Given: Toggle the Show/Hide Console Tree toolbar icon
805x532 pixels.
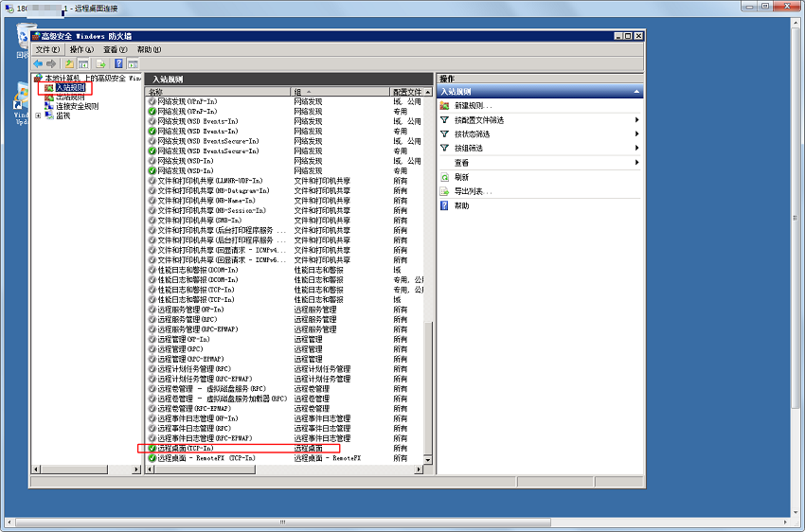Looking at the screenshot, I should [83, 63].
